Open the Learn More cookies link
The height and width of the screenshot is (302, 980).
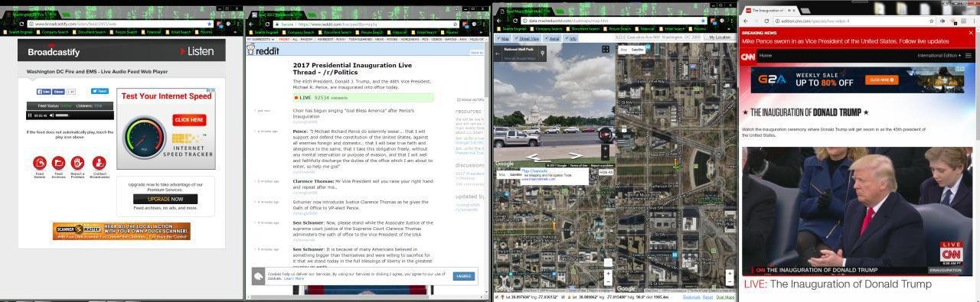coord(294,278)
